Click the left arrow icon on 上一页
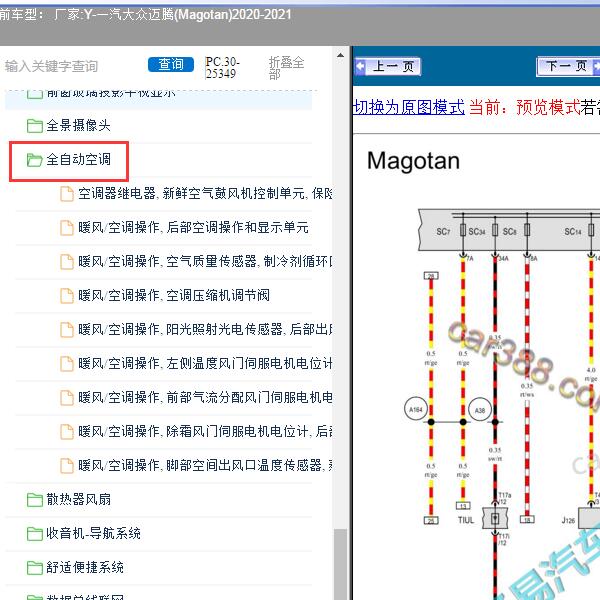This screenshot has width=600, height=600. click(x=360, y=67)
